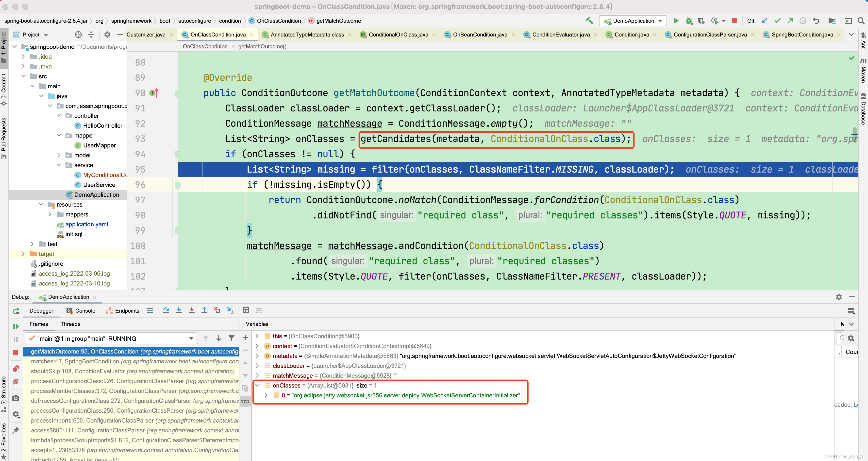Start Debug via the bug icon
This screenshot has width=868, height=461.
point(689,20)
